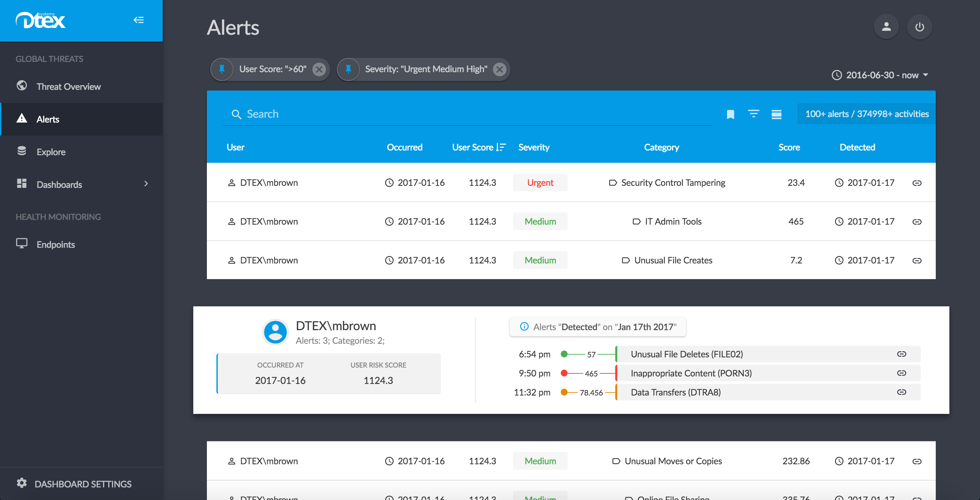Click Security Control Tampering category
980x500 pixels.
coord(673,183)
